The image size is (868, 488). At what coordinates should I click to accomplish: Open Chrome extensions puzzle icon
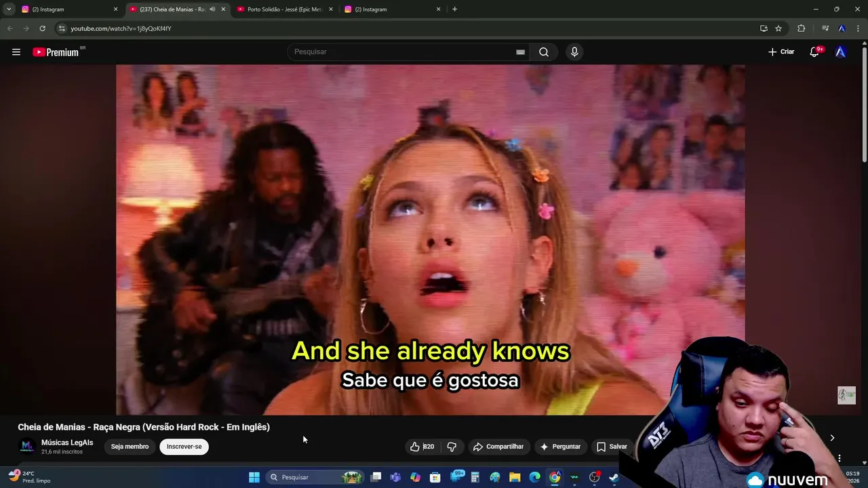coord(802,28)
